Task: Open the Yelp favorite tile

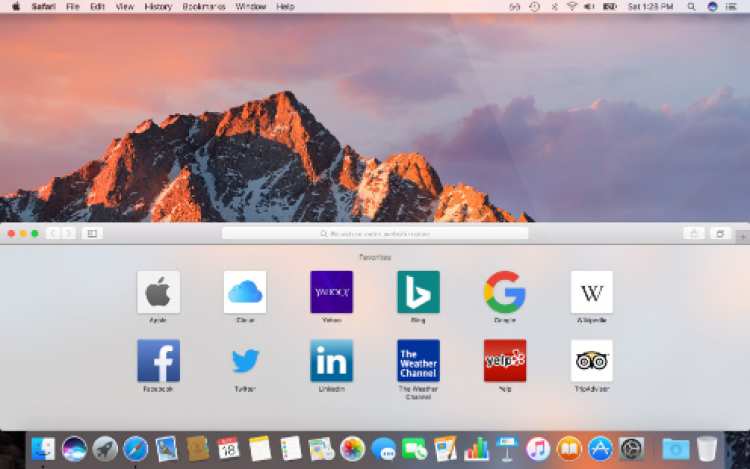Action: tap(505, 361)
